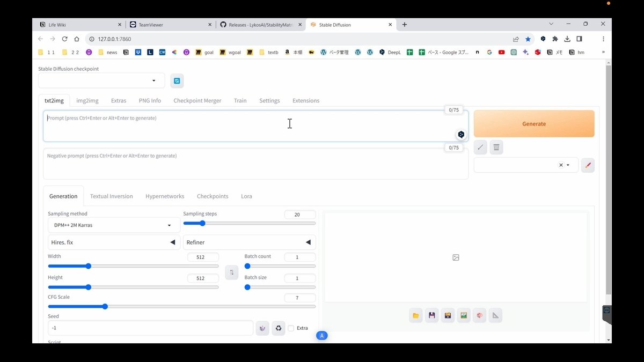Refresh the checkpoint list
Image resolution: width=644 pixels, height=362 pixels.
click(177, 81)
